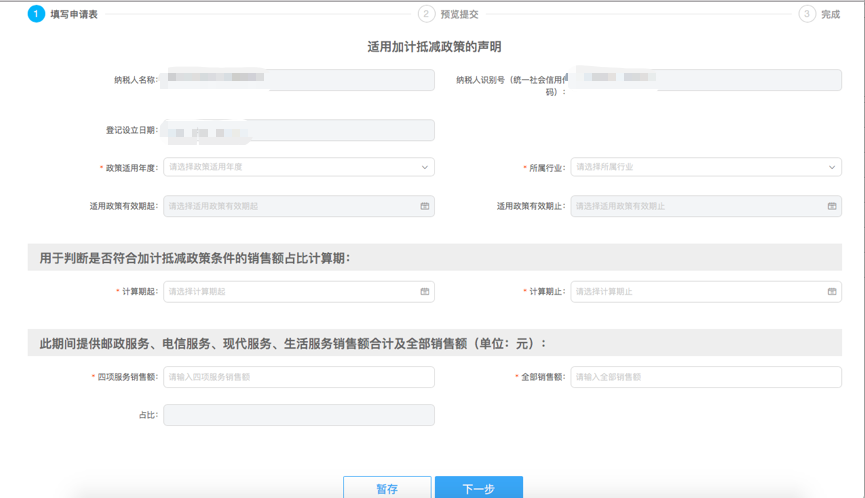Expand 政策适用年度 dropdown arrow
The width and height of the screenshot is (865, 498).
tap(424, 167)
